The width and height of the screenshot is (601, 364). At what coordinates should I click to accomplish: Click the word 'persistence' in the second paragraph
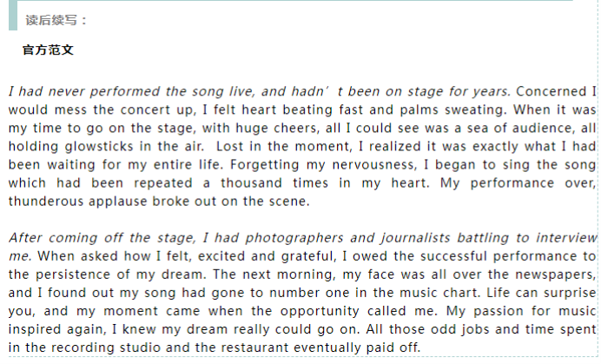[74, 275]
